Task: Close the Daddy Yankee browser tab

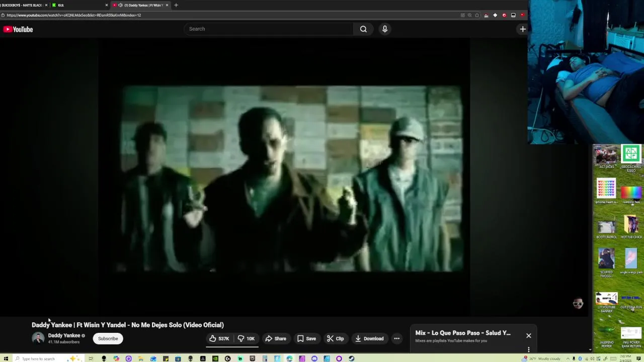Action: pyautogui.click(x=167, y=5)
